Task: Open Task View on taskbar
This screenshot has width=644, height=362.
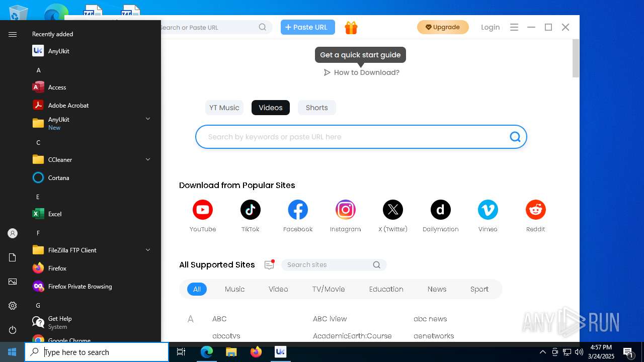Action: pos(181,352)
